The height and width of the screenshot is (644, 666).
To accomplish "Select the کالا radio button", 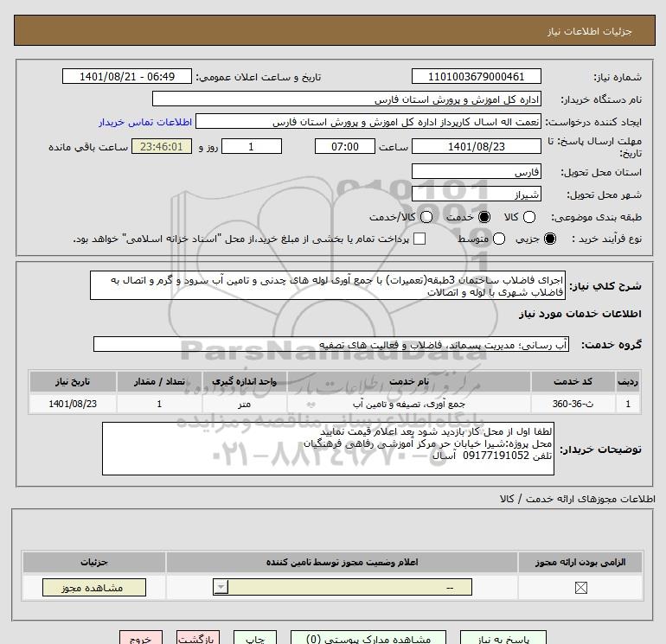I will pyautogui.click(x=528, y=217).
